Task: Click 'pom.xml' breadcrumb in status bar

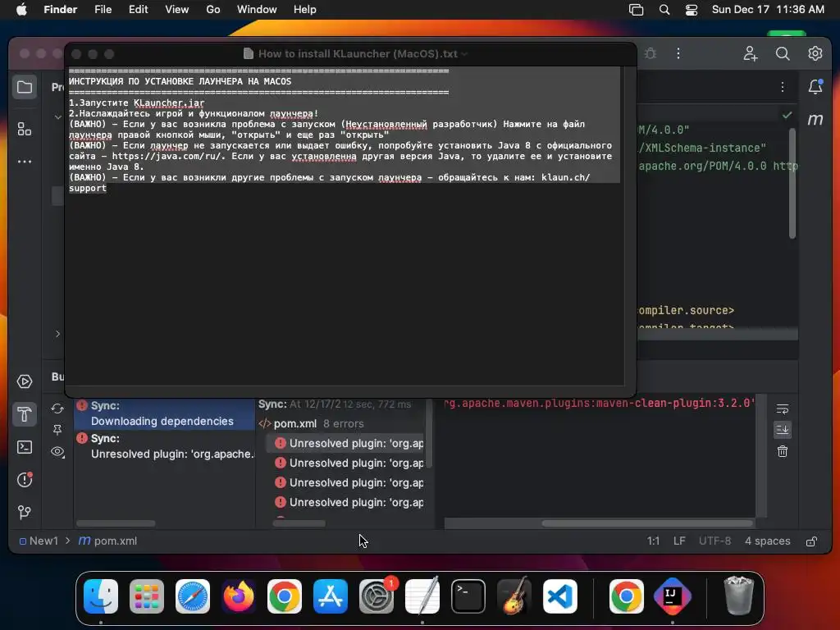Action: 108,541
